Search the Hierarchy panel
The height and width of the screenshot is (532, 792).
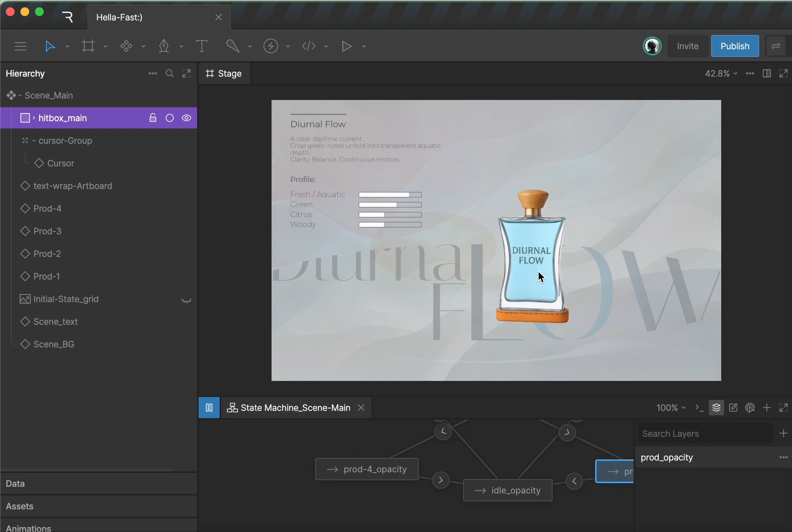[169, 74]
